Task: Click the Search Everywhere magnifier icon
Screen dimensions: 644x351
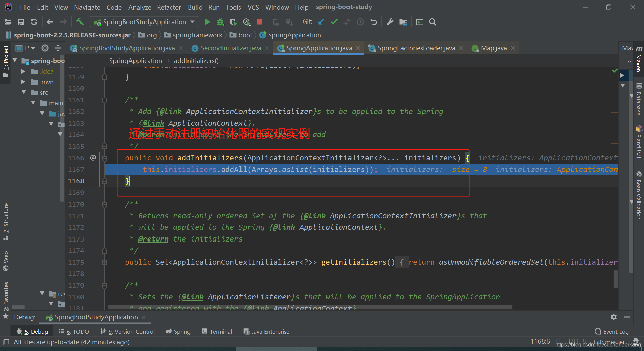Action: (x=433, y=22)
